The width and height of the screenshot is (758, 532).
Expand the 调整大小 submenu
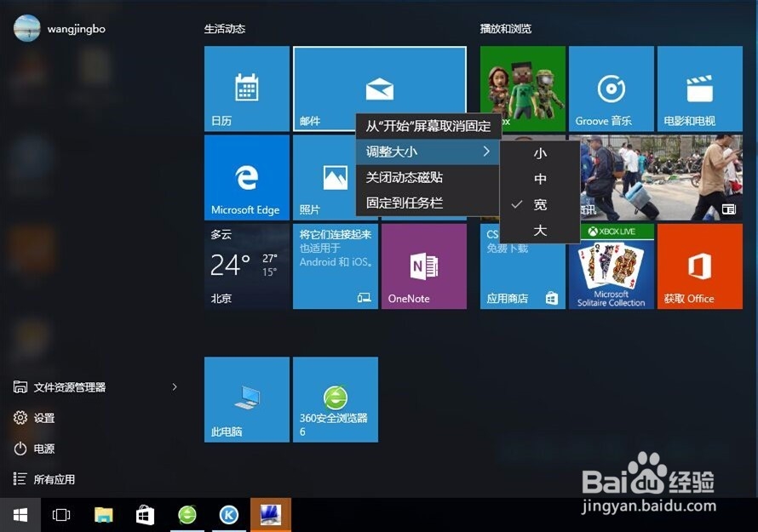point(428,152)
